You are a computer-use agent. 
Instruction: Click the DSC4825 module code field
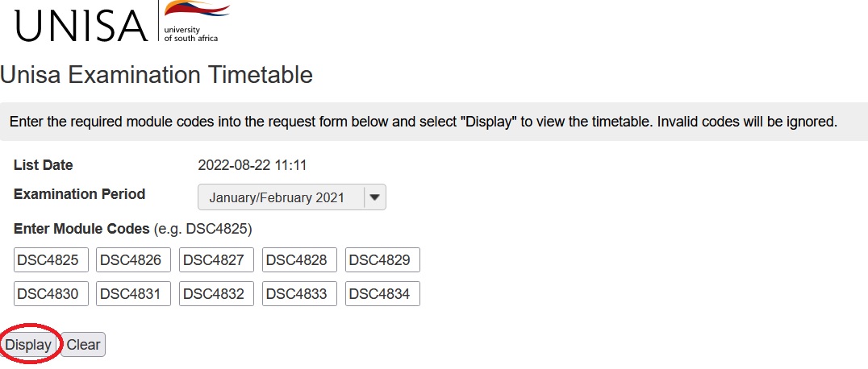coord(51,260)
